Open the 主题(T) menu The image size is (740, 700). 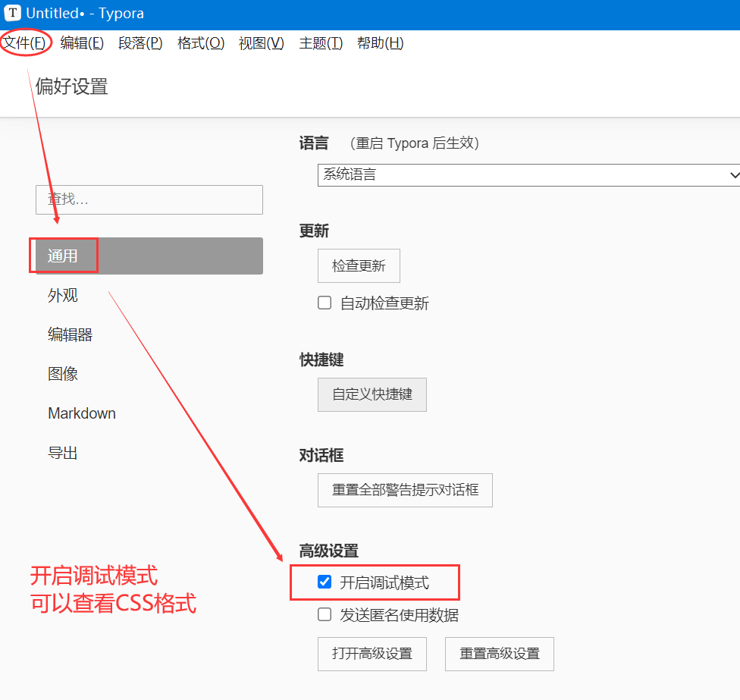(321, 43)
